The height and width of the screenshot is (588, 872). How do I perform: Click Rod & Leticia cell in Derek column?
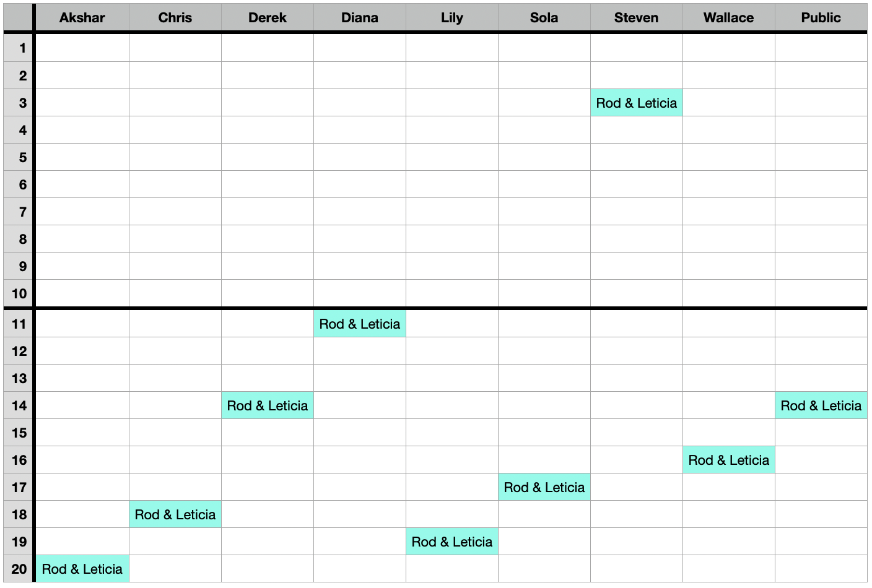(x=268, y=405)
